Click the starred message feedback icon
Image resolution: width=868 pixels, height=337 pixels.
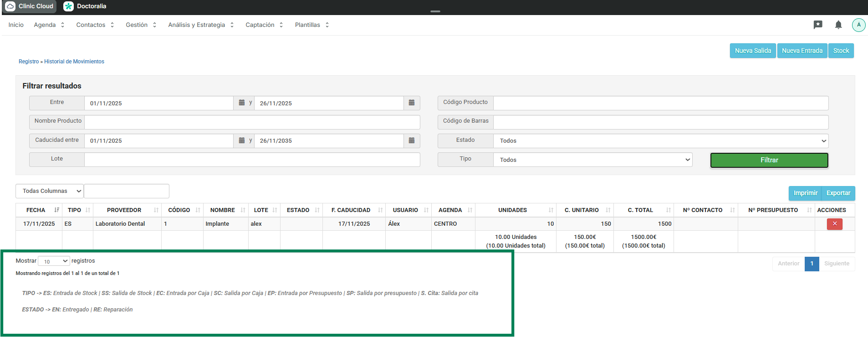tap(818, 25)
